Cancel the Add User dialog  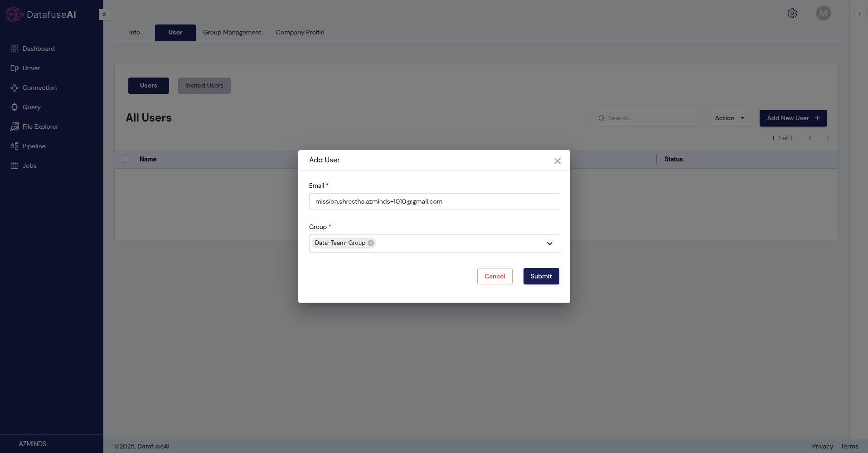[495, 276]
